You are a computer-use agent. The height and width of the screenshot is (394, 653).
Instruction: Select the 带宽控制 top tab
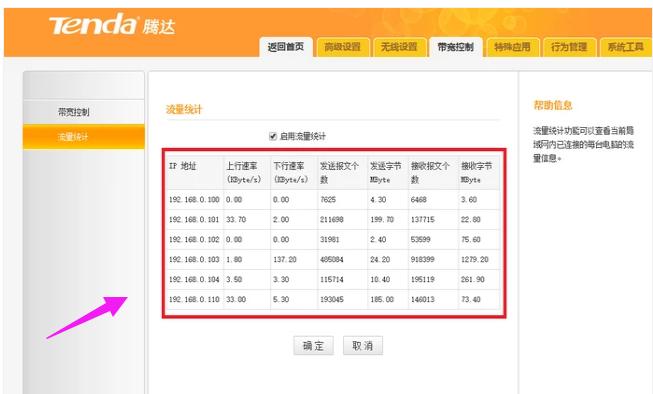(x=456, y=47)
